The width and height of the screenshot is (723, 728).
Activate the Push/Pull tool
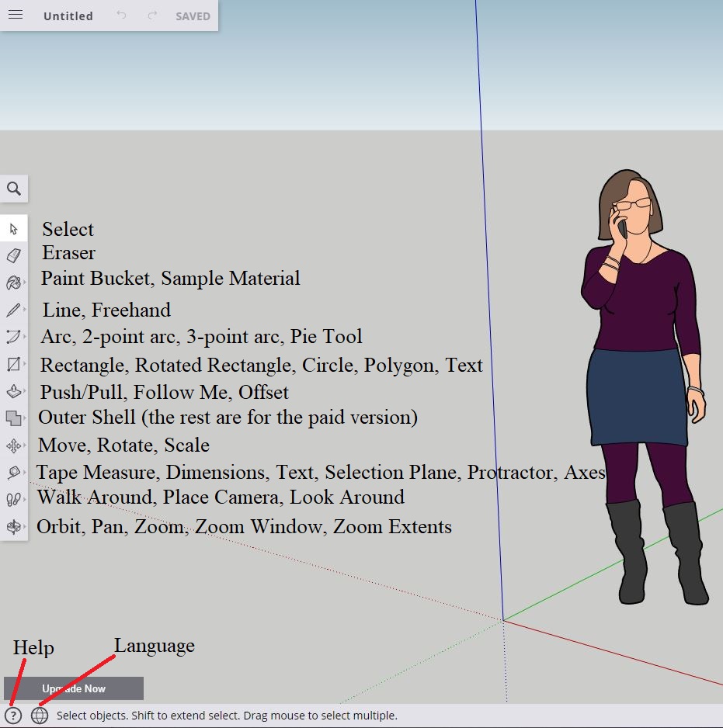tap(14, 391)
